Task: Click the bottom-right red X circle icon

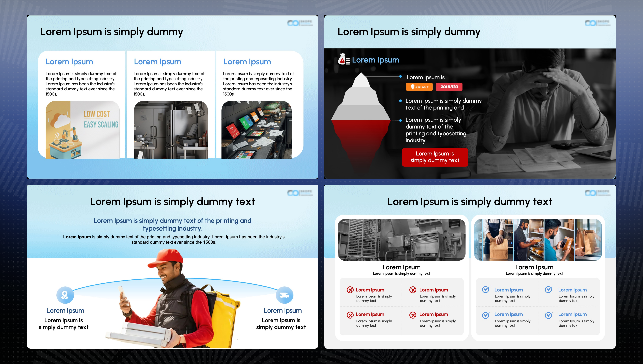Action: click(x=413, y=315)
